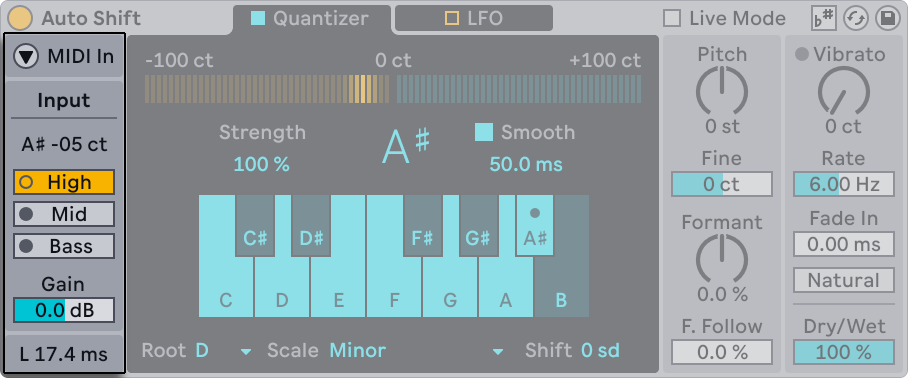The image size is (908, 378).
Task: Select the High input range
Action: tap(64, 182)
